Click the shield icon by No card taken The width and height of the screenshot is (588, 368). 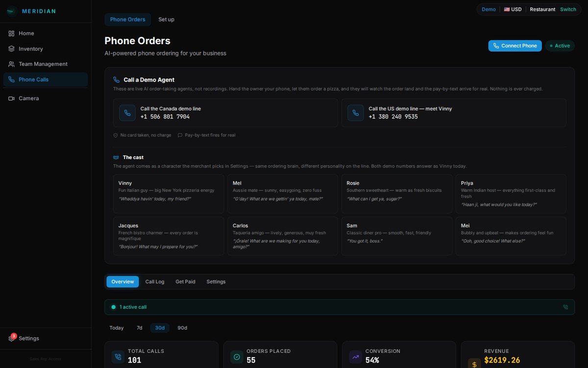[x=116, y=135]
